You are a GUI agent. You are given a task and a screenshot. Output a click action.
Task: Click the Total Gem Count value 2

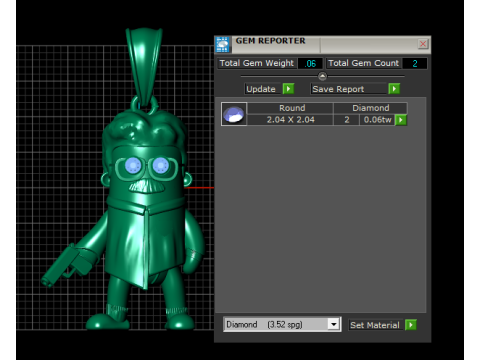(415, 63)
